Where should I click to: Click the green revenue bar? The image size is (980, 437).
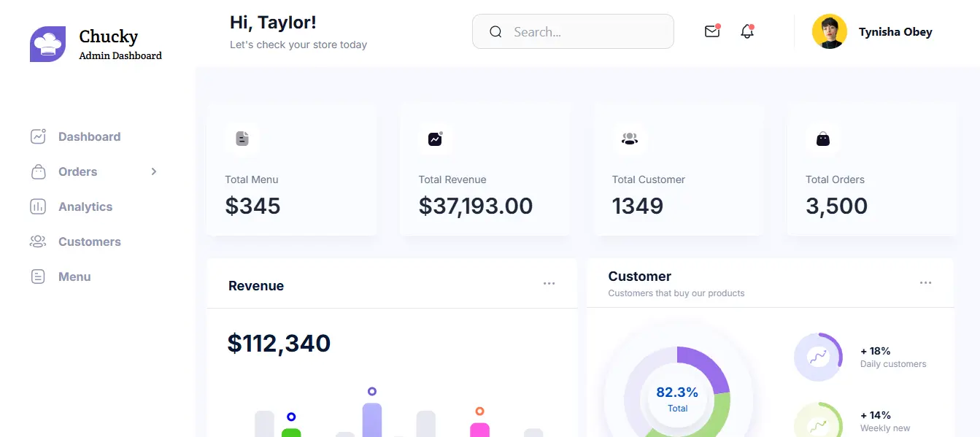click(x=291, y=433)
